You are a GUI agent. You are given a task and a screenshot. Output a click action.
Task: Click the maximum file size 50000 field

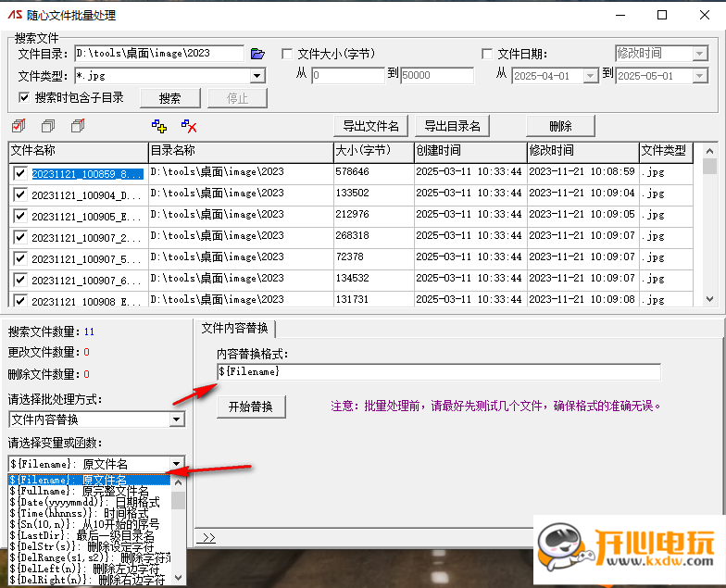pos(437,75)
